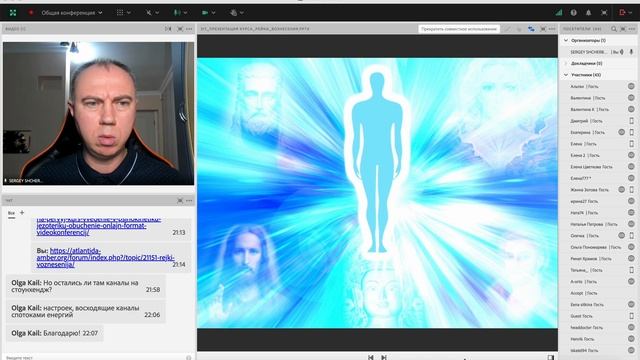Maximize the attendees pod
Image resolution: width=640 pixels, height=360 pixels.
(623, 29)
